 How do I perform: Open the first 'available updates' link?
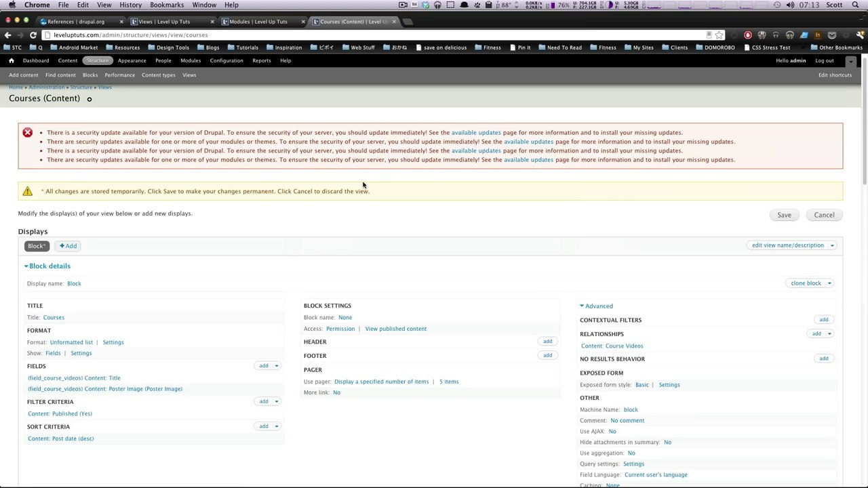click(x=476, y=133)
